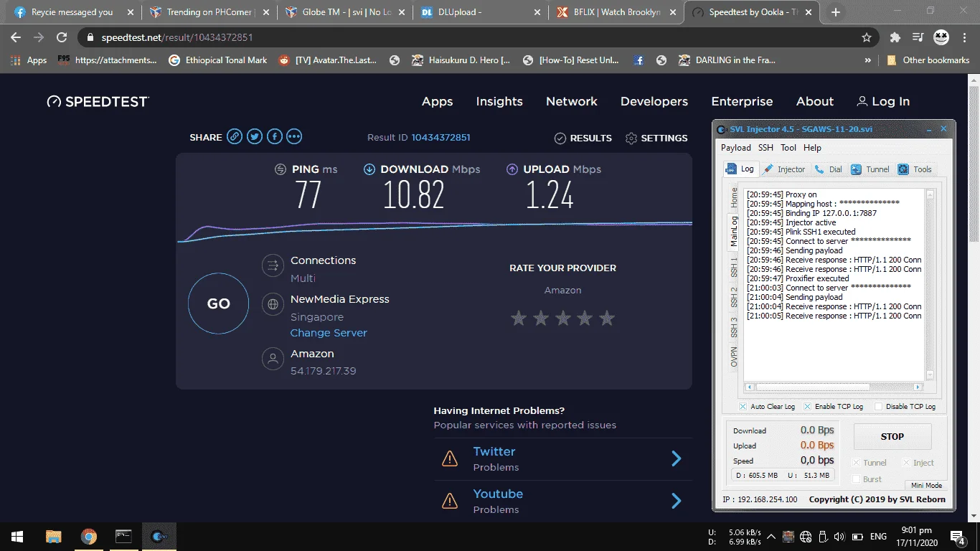
Task: Open Windows Start menu
Action: (17, 536)
